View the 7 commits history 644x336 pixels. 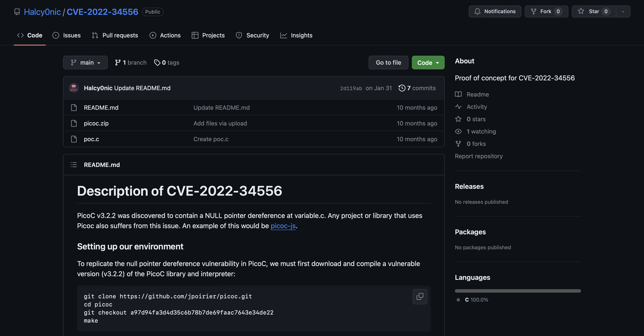click(x=417, y=88)
